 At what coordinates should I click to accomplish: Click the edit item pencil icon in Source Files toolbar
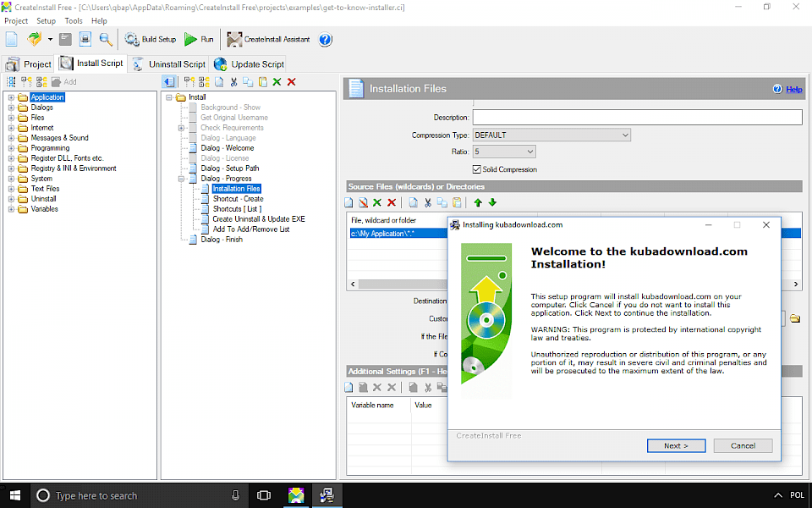click(363, 202)
